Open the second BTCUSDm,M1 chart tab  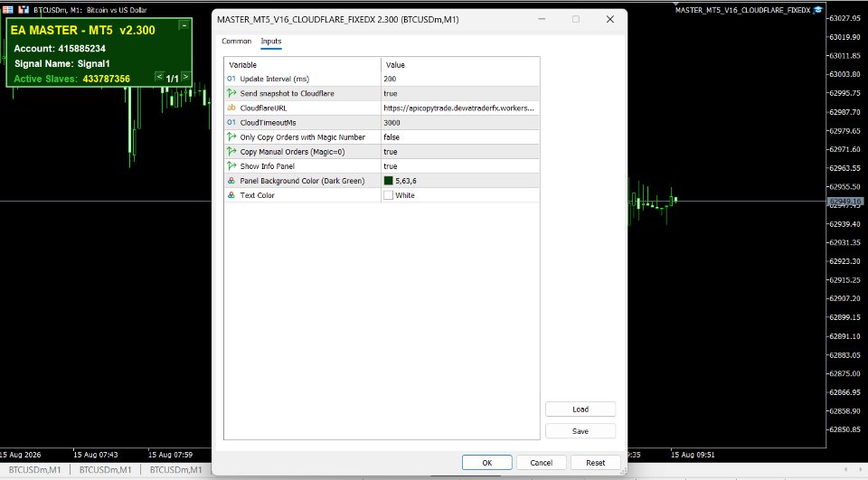tap(105, 469)
